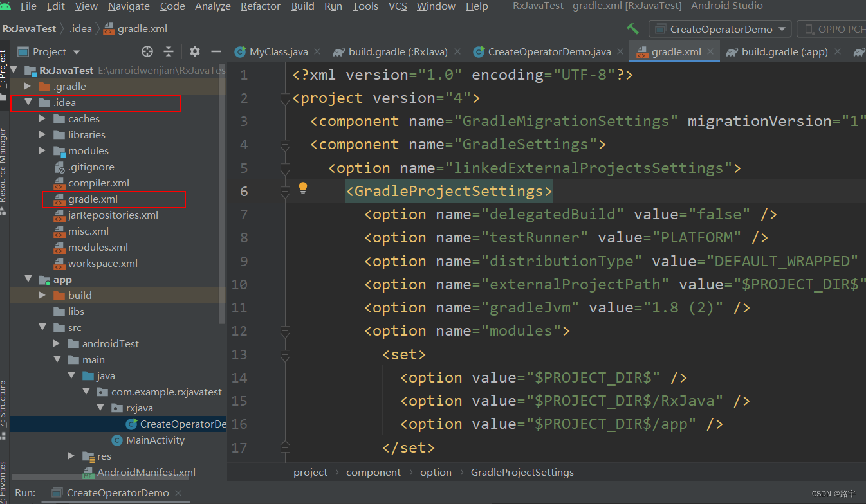
Task: Click the lightbulb quick-fix icon on line 6
Action: (302, 187)
